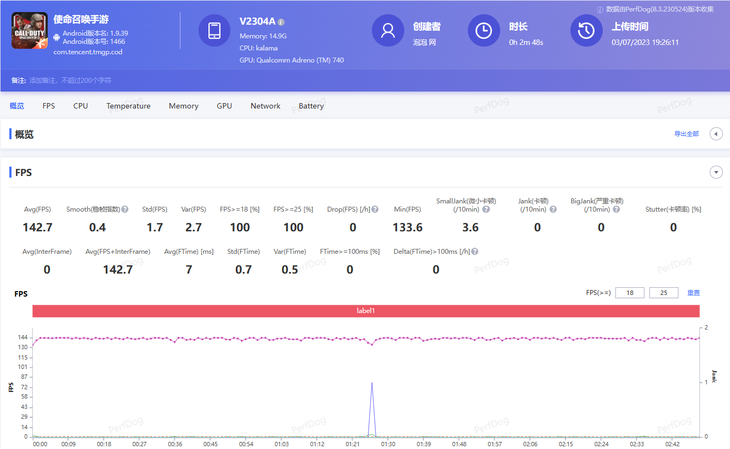Image resolution: width=730 pixels, height=449 pixels.
Task: Click the phone device icon
Action: pos(214,31)
